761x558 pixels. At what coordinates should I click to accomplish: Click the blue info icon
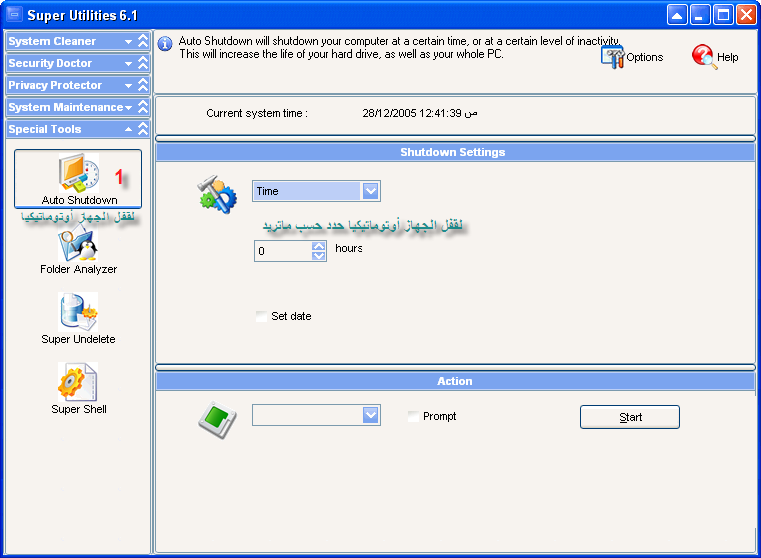pos(165,44)
